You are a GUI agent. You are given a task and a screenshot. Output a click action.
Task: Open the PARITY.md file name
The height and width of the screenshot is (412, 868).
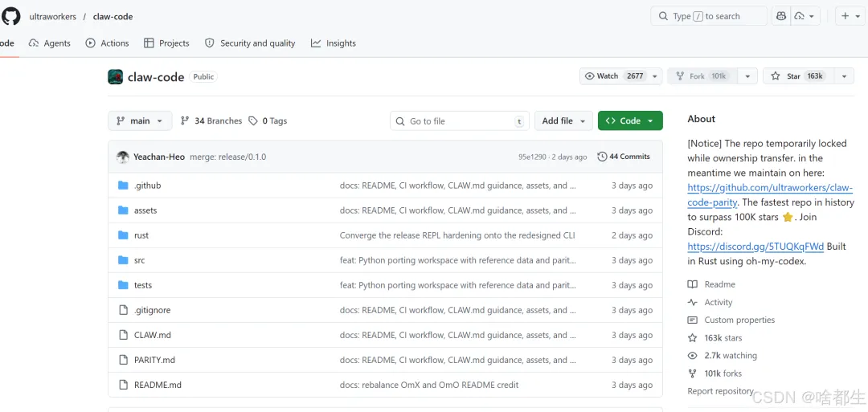(154, 360)
